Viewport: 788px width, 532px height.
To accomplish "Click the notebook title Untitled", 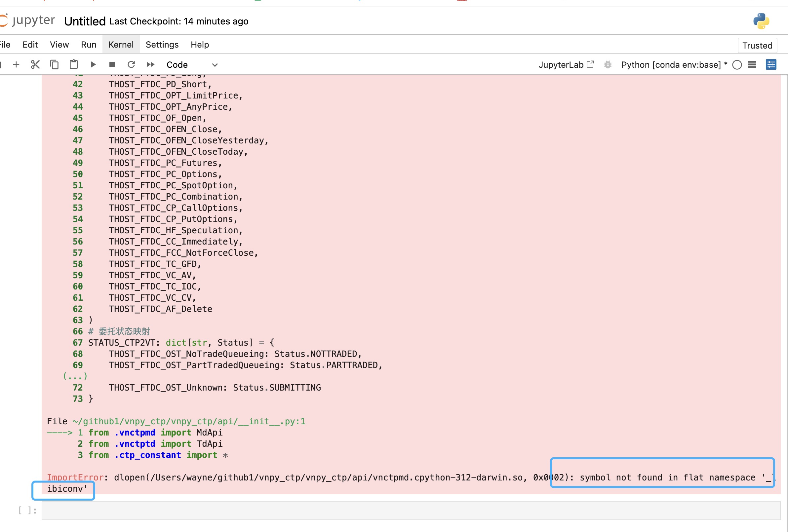I will [85, 21].
